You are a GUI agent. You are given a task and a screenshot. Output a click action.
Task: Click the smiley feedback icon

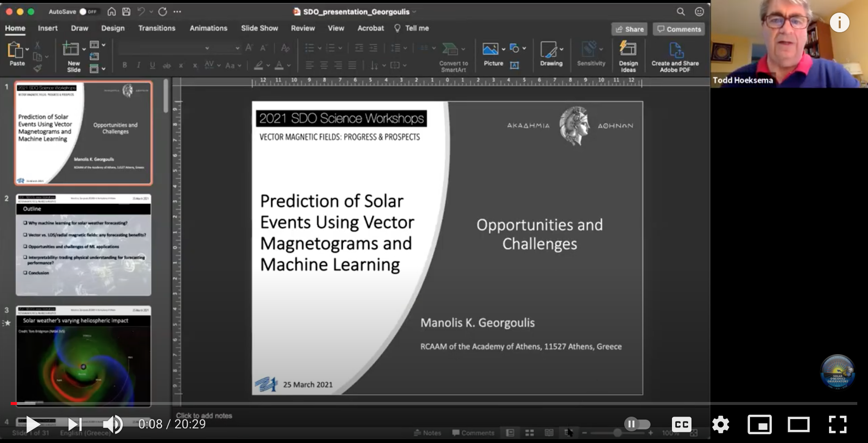click(699, 12)
